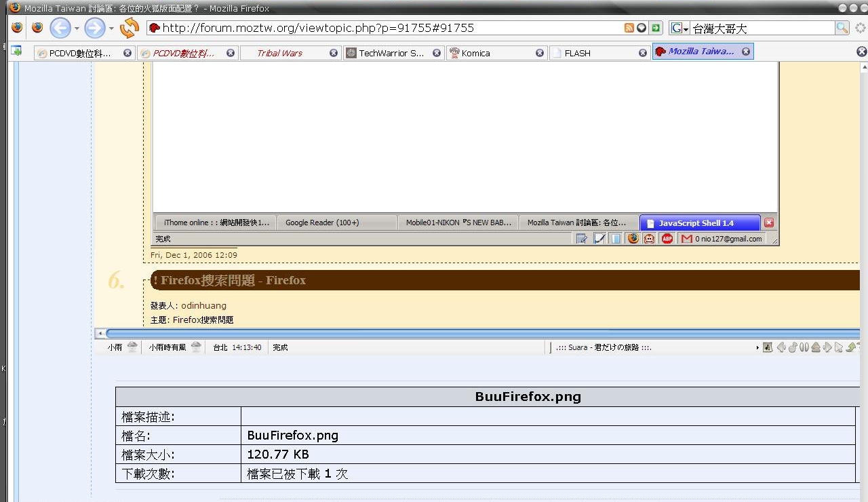This screenshot has height=502, width=868.
Task: Click the magnifier search button
Action: coord(842,28)
